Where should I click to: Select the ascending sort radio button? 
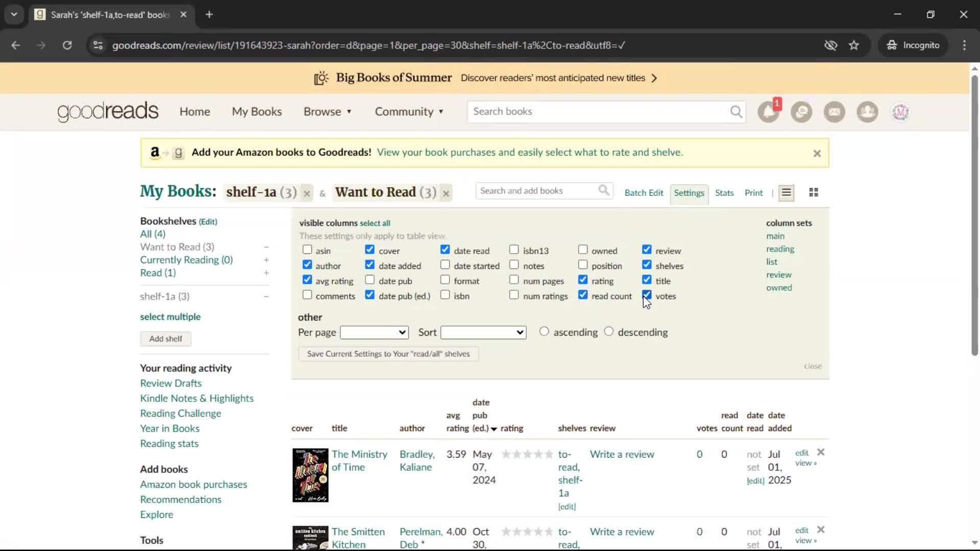(544, 332)
